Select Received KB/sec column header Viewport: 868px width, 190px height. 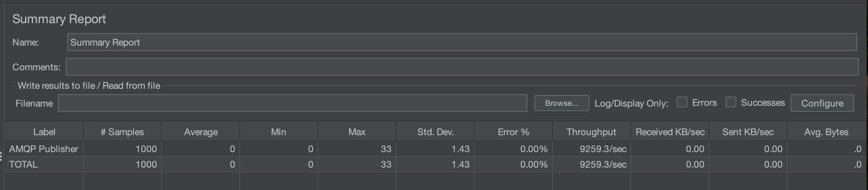[x=670, y=132]
